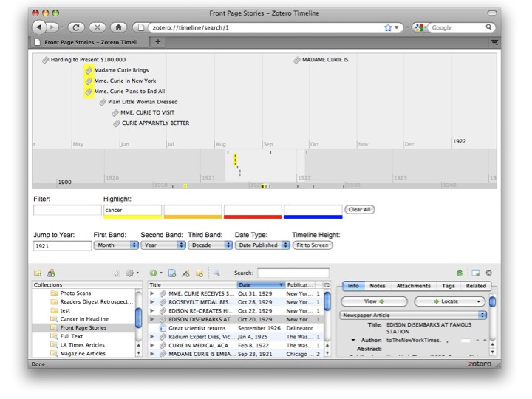Switch to the Notes tab
The height and width of the screenshot is (399, 532).
pyautogui.click(x=378, y=286)
